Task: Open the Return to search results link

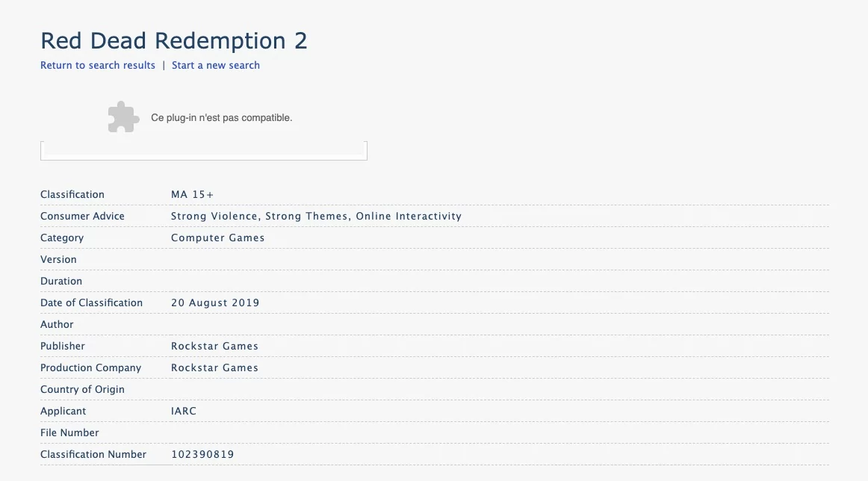Action: click(x=97, y=65)
